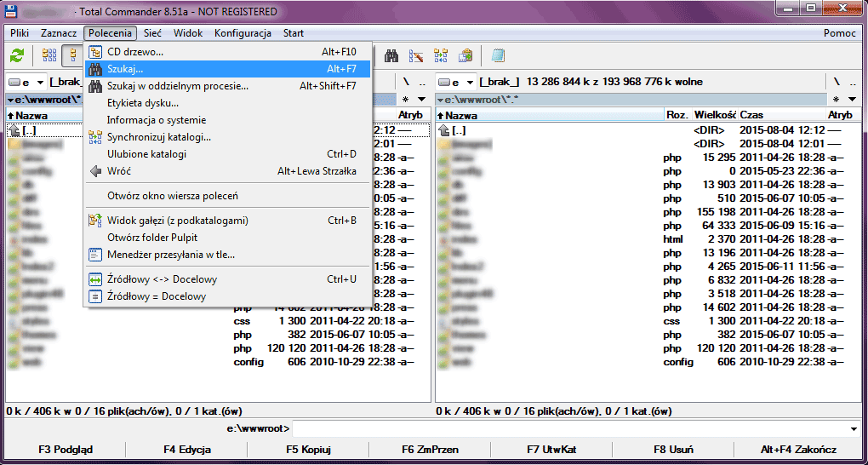Click the right panel [_brak_] volume label
The width and height of the screenshot is (868, 465).
pyautogui.click(x=500, y=83)
